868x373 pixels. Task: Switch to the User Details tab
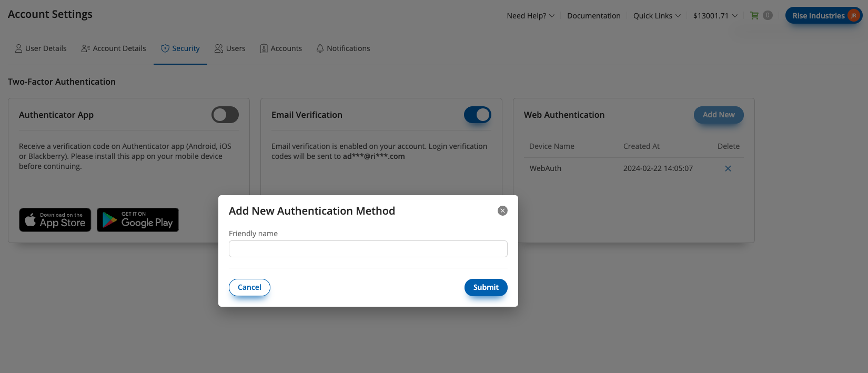[x=41, y=48]
